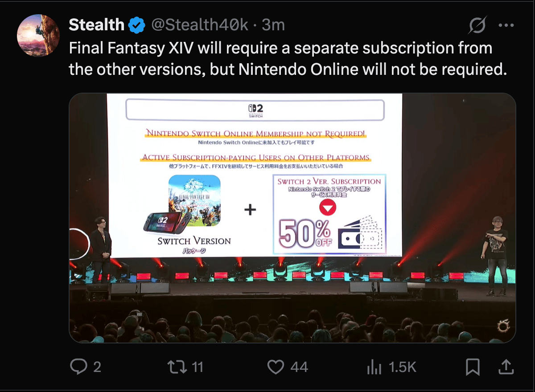Like the post with the heart icon
Viewport: 535px width, 392px height.
click(x=276, y=367)
